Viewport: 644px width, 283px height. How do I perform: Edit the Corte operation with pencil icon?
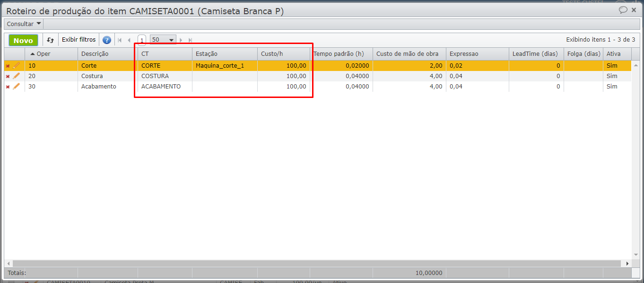(17, 65)
